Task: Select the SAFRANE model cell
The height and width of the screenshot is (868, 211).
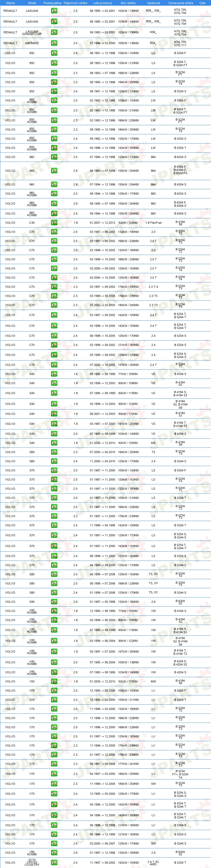Action: (32, 43)
